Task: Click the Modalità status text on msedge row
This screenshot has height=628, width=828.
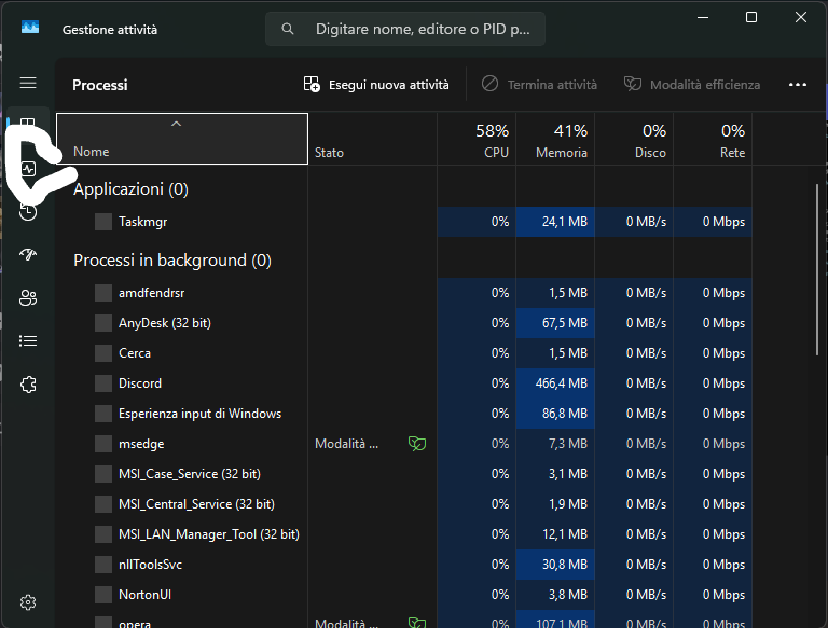Action: [x=346, y=444]
